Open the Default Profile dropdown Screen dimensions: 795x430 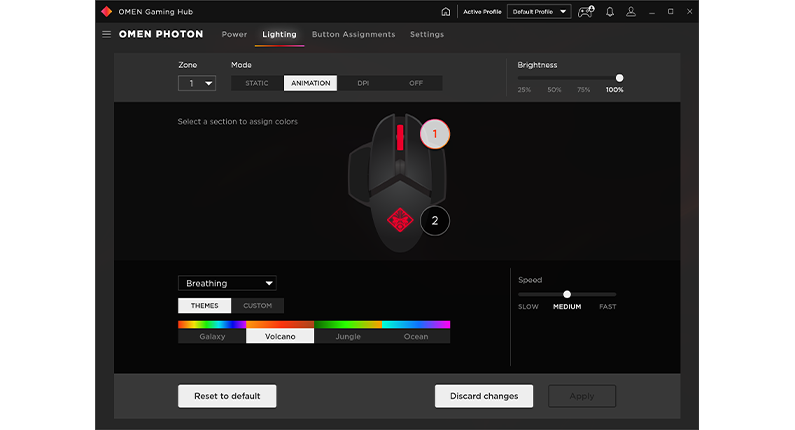point(539,12)
